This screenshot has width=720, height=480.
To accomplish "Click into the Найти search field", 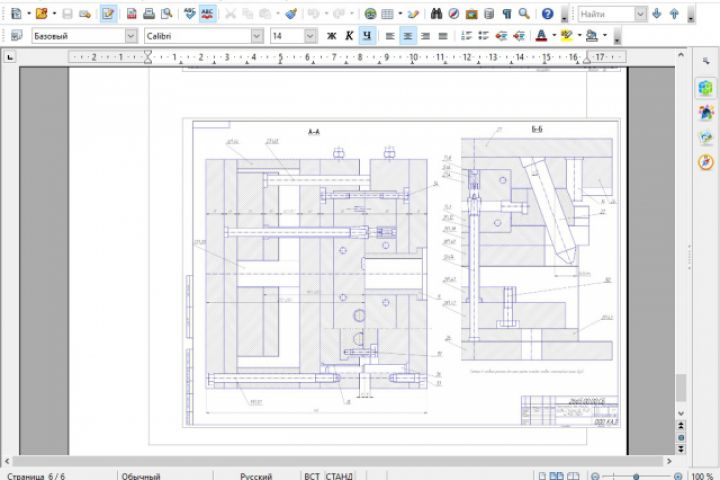I will click(606, 14).
